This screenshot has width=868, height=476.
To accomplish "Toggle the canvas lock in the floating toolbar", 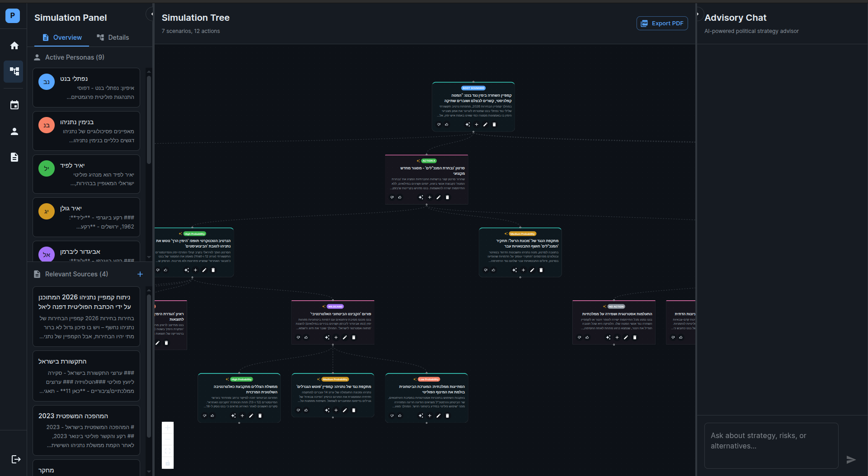I will pyautogui.click(x=168, y=463).
